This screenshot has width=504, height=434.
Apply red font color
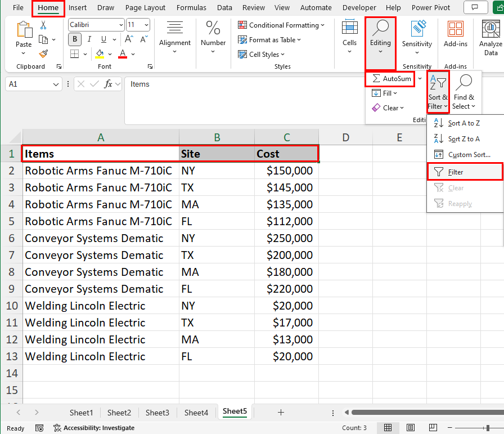(123, 53)
